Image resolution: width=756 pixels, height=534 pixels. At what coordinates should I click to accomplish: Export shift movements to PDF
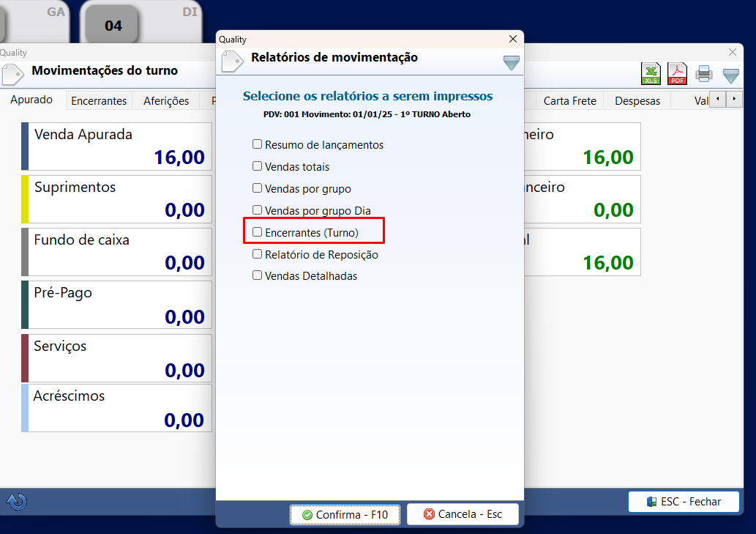[x=677, y=74]
